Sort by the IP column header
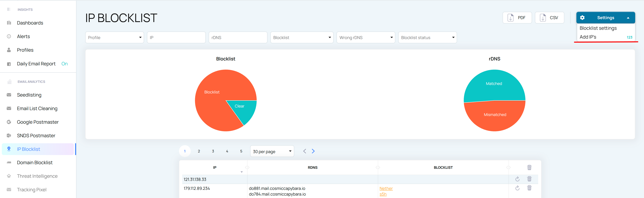This screenshot has height=198, width=644. (215, 167)
